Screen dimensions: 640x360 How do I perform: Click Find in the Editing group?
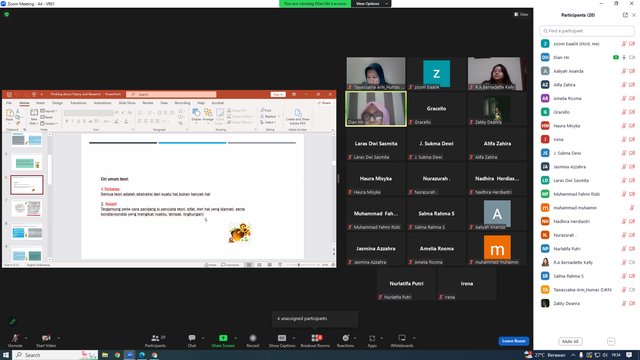266,111
